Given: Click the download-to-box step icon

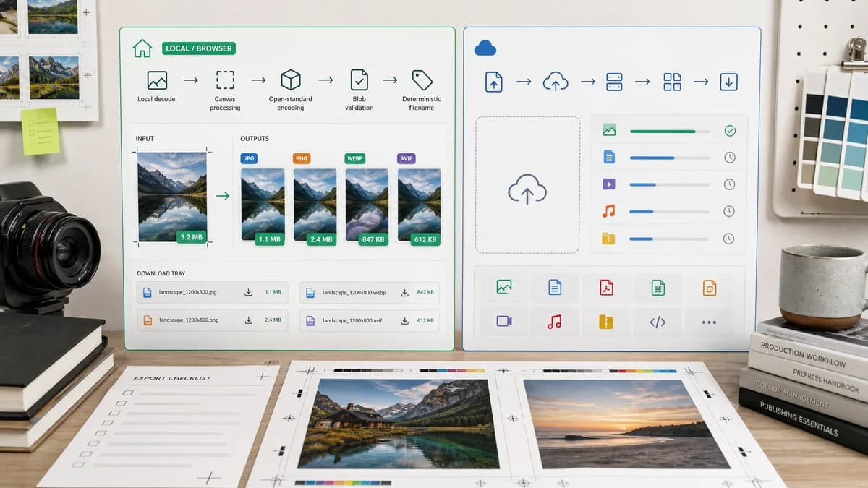Looking at the screenshot, I should 728,82.
